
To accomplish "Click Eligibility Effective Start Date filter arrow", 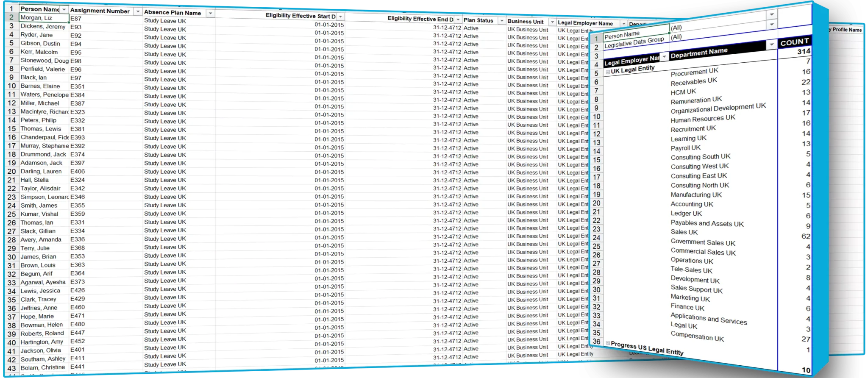I will (x=341, y=17).
